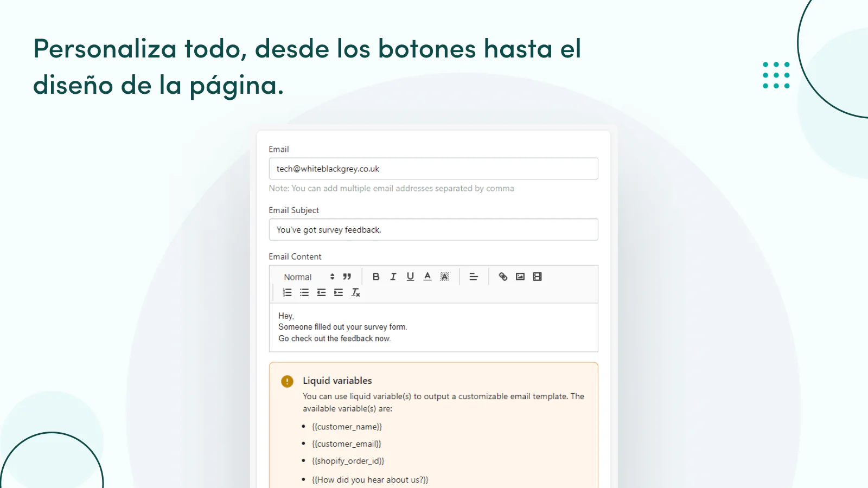Click the 'Someone filled out your survey form.' line
868x488 pixels.
coord(343,327)
